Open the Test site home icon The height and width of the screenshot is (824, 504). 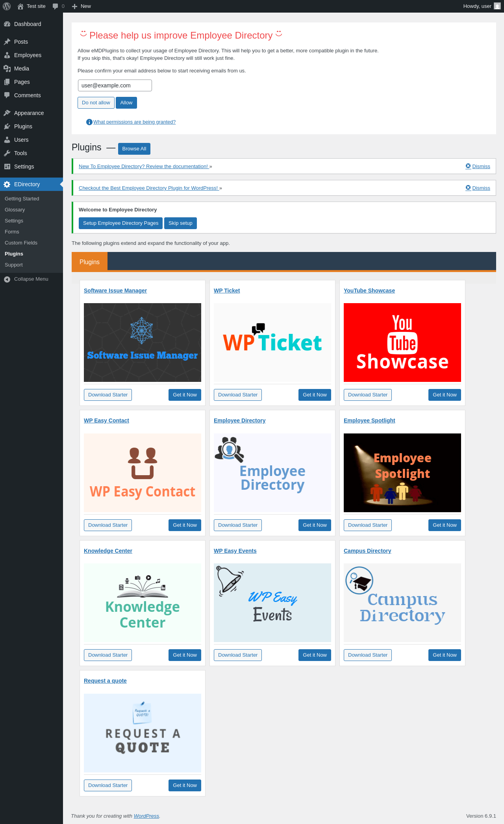(20, 6)
